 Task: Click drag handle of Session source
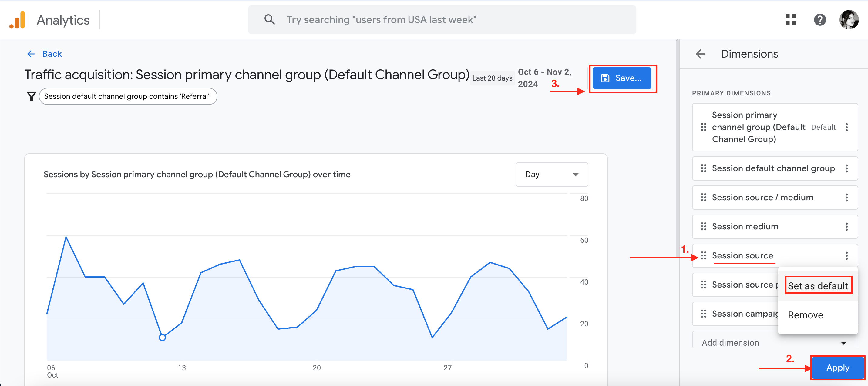(703, 256)
